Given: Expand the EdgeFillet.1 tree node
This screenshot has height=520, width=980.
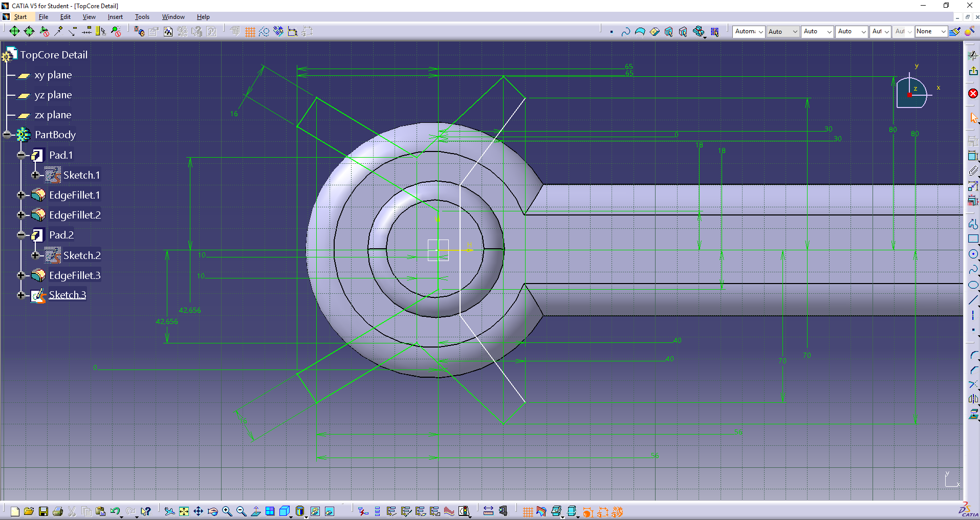Looking at the screenshot, I should click(21, 195).
